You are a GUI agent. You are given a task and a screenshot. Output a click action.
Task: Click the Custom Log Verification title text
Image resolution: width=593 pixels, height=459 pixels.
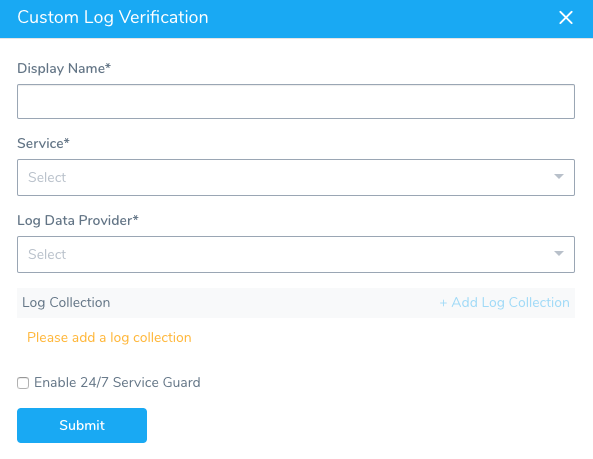point(113,17)
